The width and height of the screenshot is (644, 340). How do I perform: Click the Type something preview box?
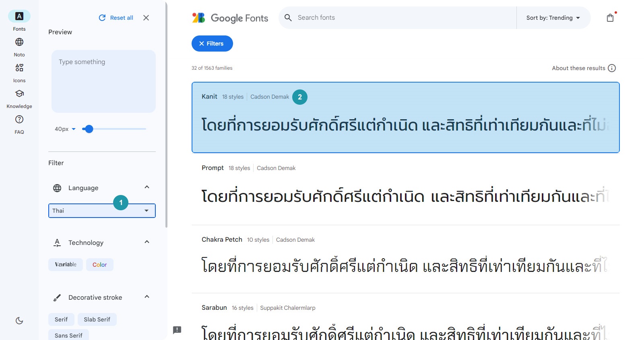click(x=103, y=81)
